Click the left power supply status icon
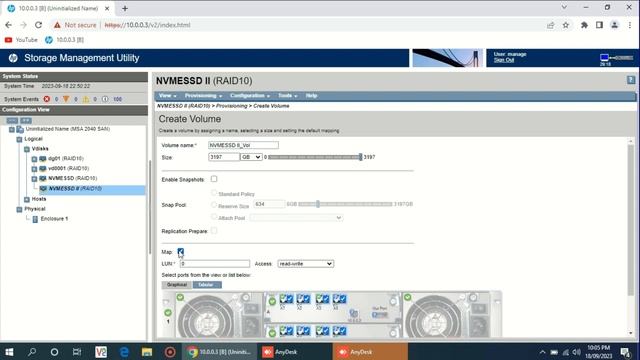 click(180, 297)
